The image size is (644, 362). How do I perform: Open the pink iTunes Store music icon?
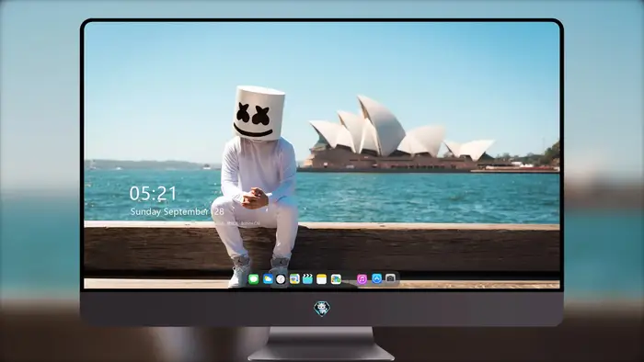pyautogui.click(x=362, y=279)
